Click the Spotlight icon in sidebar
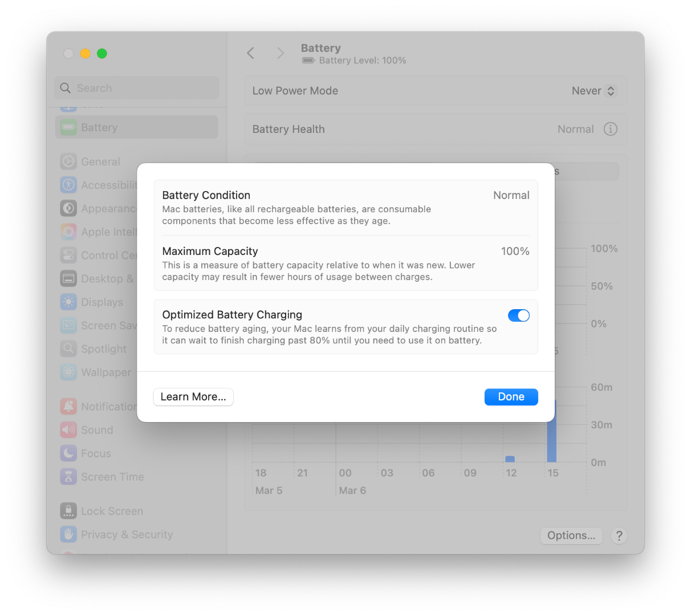The height and width of the screenshot is (616, 691). [x=68, y=348]
